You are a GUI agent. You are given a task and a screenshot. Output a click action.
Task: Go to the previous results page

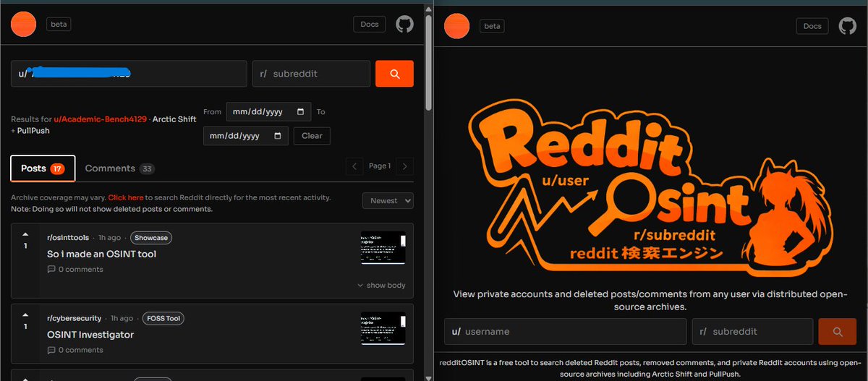click(x=354, y=166)
